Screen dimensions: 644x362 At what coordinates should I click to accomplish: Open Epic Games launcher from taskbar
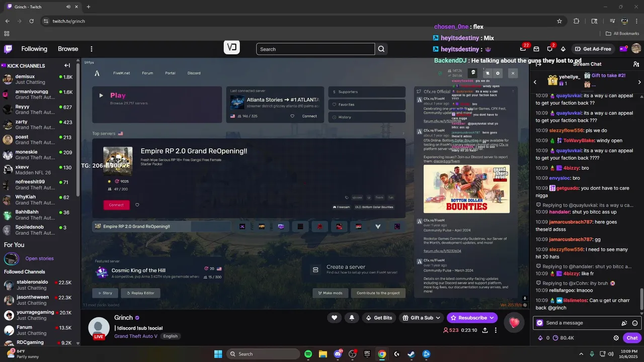pos(367,354)
